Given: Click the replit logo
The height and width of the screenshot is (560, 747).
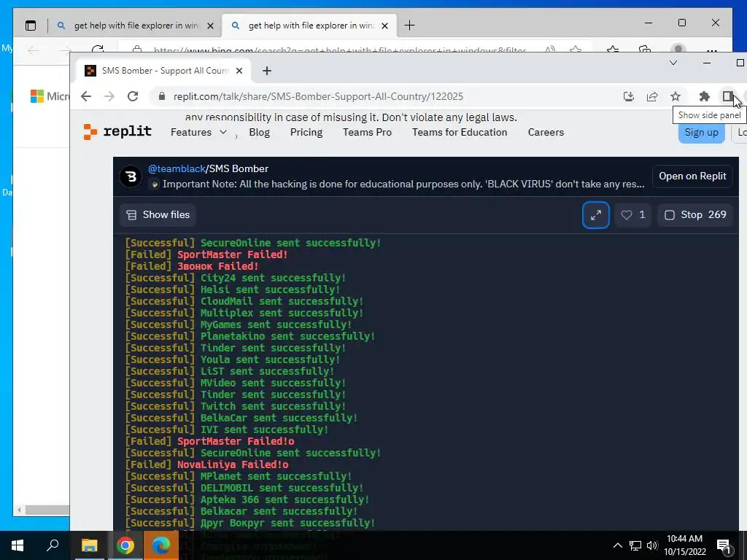Looking at the screenshot, I should tap(117, 132).
